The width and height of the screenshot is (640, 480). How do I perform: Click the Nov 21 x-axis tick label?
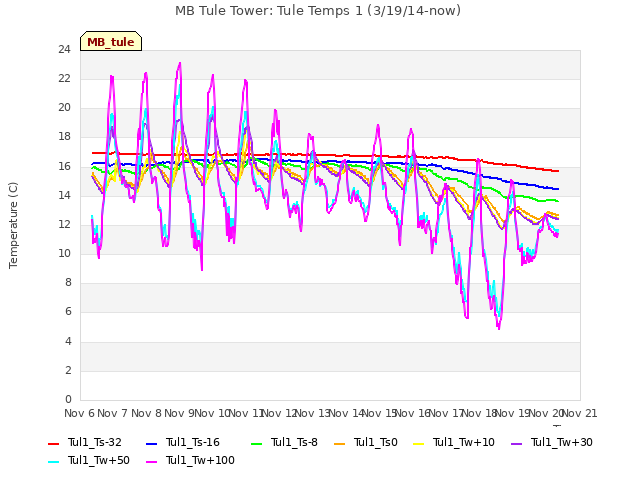(x=580, y=413)
